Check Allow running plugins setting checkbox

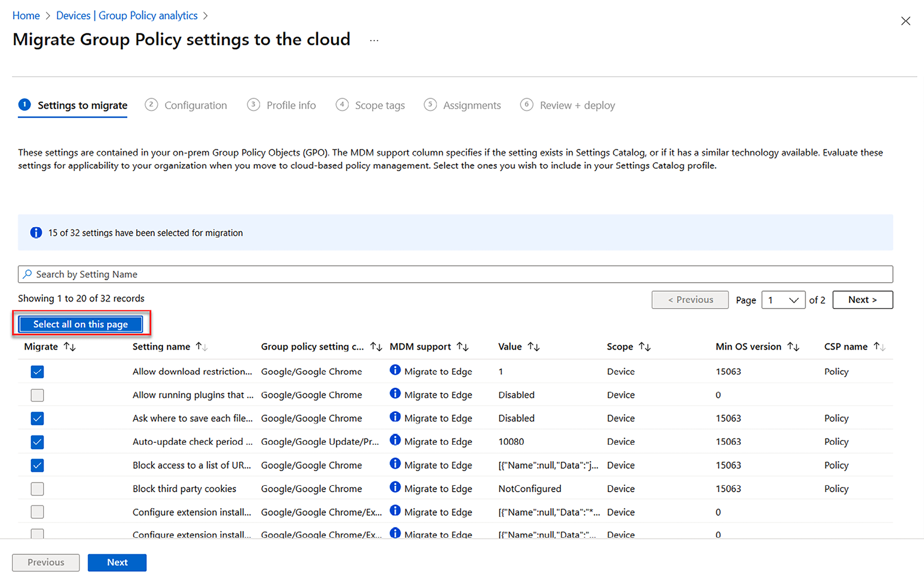(37, 395)
